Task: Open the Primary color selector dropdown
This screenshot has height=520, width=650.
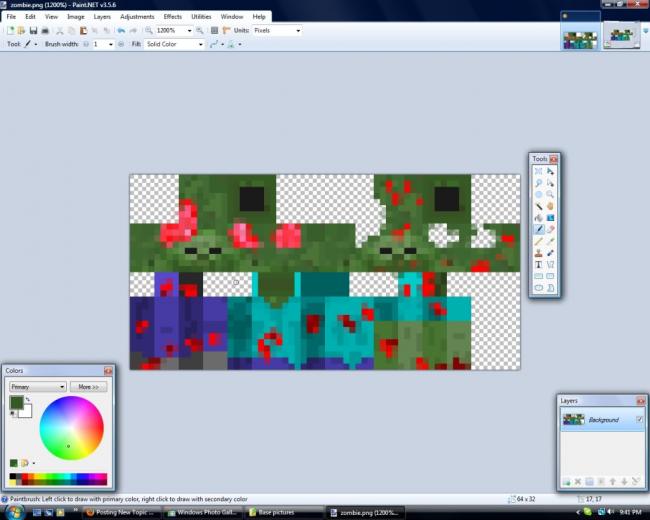Action: pos(37,386)
